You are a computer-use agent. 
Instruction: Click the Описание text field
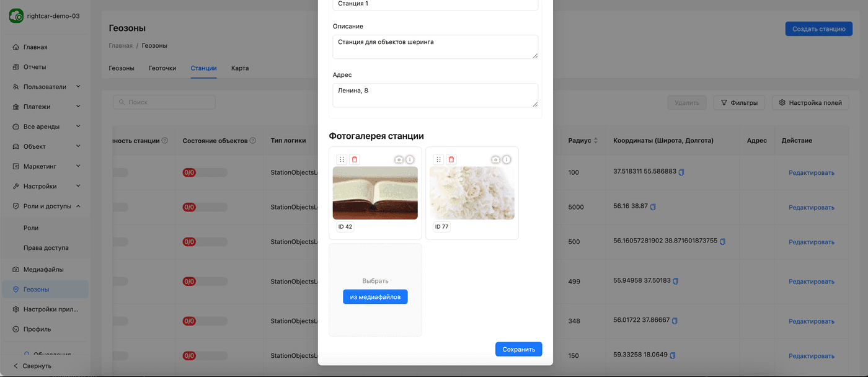click(434, 47)
